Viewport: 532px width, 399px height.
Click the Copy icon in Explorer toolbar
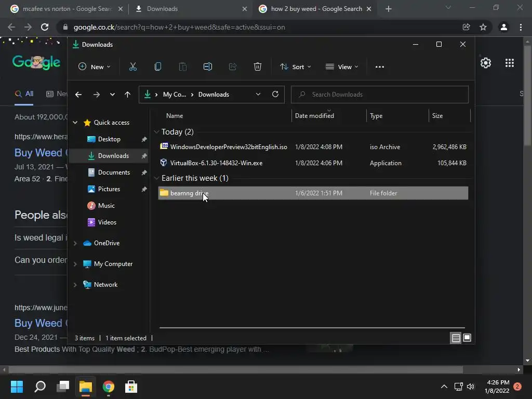[x=158, y=67]
